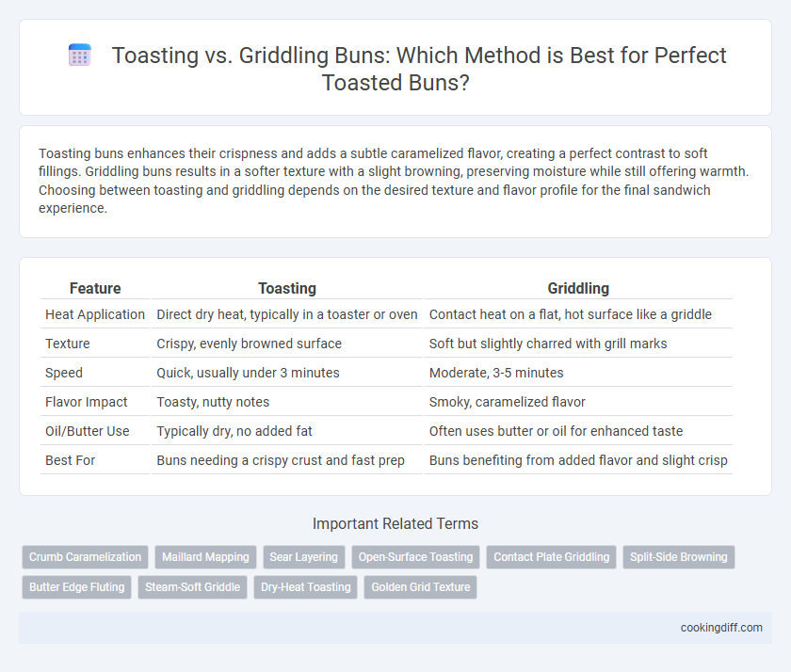Select the Toasting column header

[287, 288]
